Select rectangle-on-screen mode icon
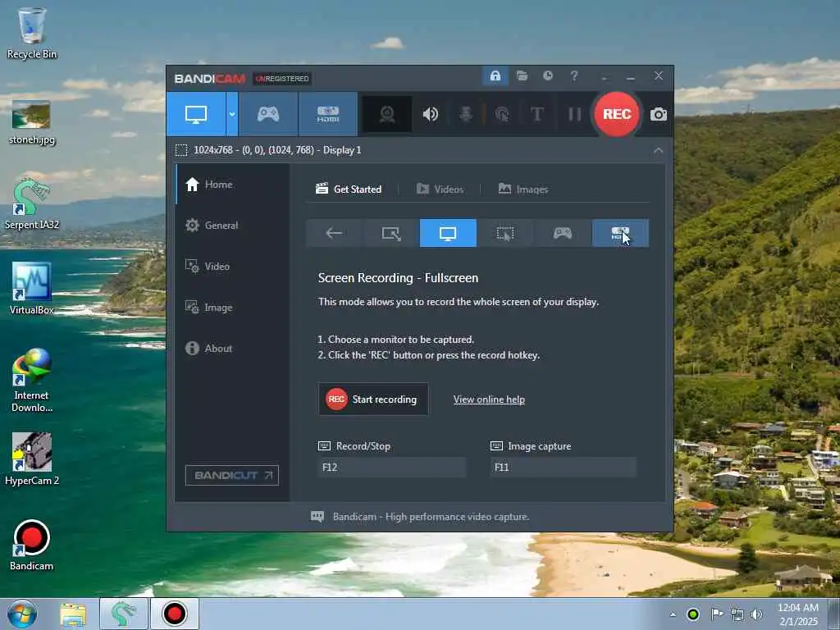Screen dimensions: 840x630 (x=391, y=233)
